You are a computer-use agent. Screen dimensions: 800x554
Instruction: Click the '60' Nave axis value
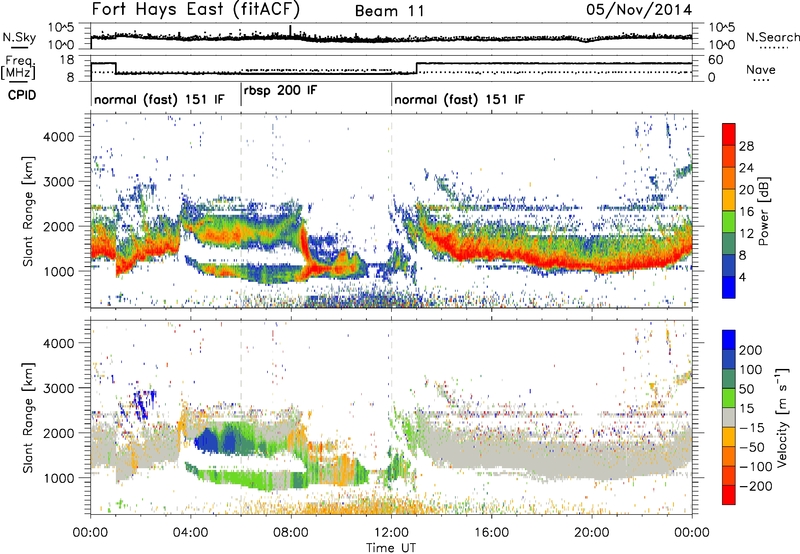point(716,60)
